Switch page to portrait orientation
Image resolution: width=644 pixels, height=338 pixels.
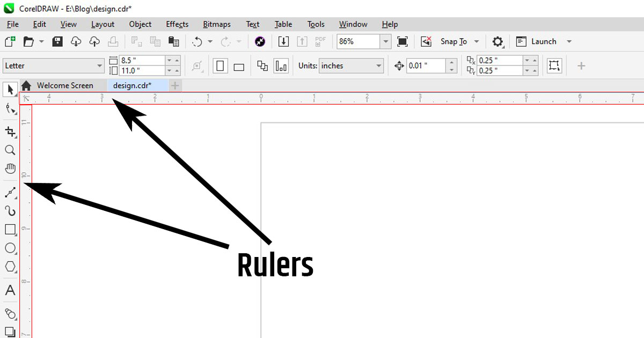(x=221, y=66)
